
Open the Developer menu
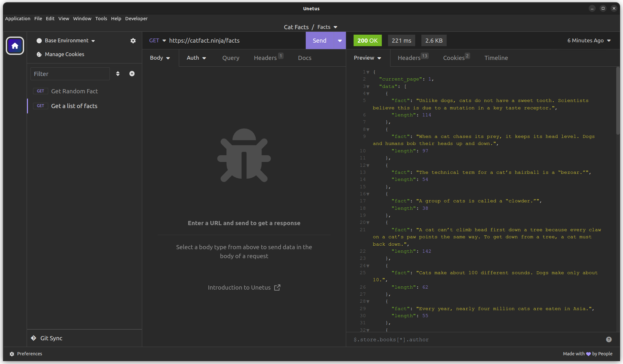coord(136,19)
